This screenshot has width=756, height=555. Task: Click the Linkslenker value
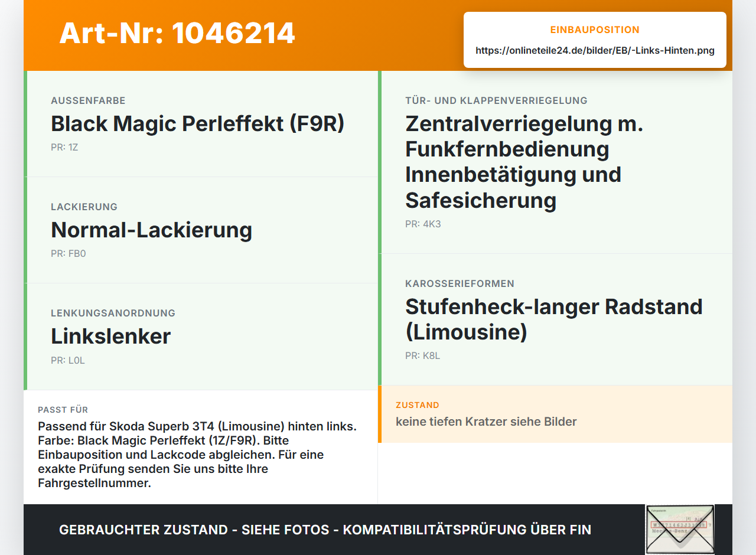[110, 337]
